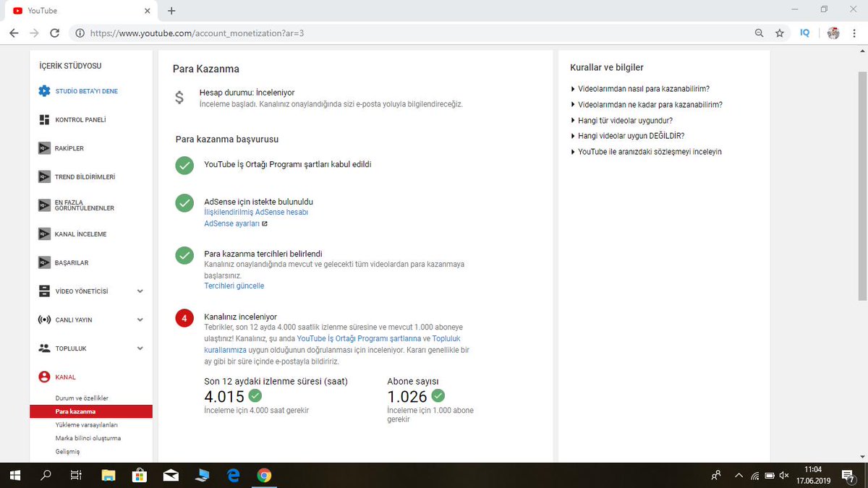Open Gelişmiş menu item
The height and width of the screenshot is (488, 868).
coord(67,451)
